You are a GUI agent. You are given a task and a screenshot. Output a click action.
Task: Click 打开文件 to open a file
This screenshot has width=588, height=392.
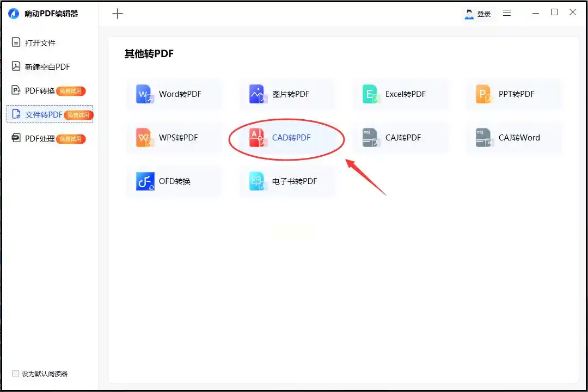tap(34, 43)
